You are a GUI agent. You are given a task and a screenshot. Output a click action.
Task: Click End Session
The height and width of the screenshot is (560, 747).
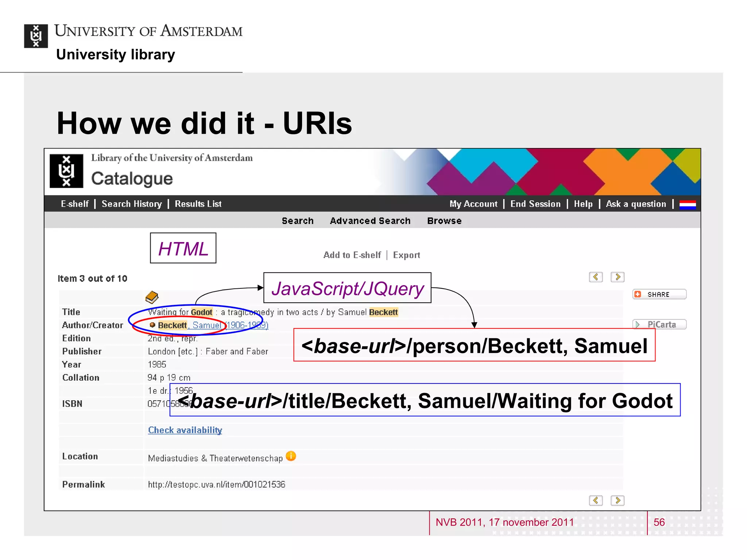tap(535, 204)
